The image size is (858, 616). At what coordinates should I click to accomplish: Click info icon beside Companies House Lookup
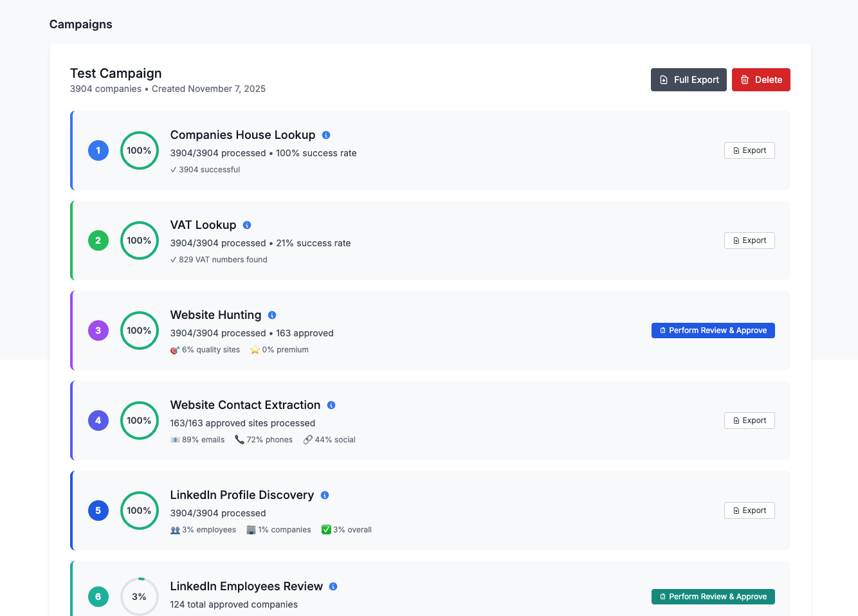[326, 135]
